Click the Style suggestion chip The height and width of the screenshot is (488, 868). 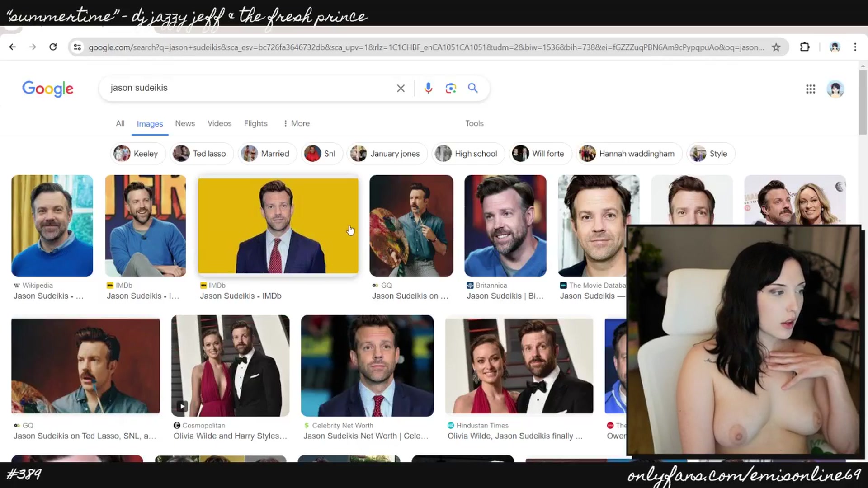tap(710, 154)
